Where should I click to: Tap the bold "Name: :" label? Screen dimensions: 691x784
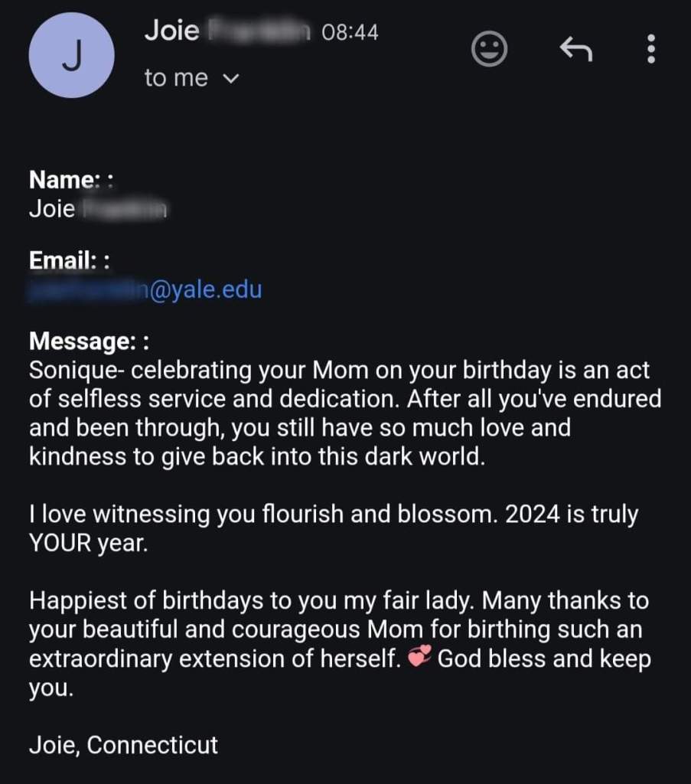click(71, 180)
